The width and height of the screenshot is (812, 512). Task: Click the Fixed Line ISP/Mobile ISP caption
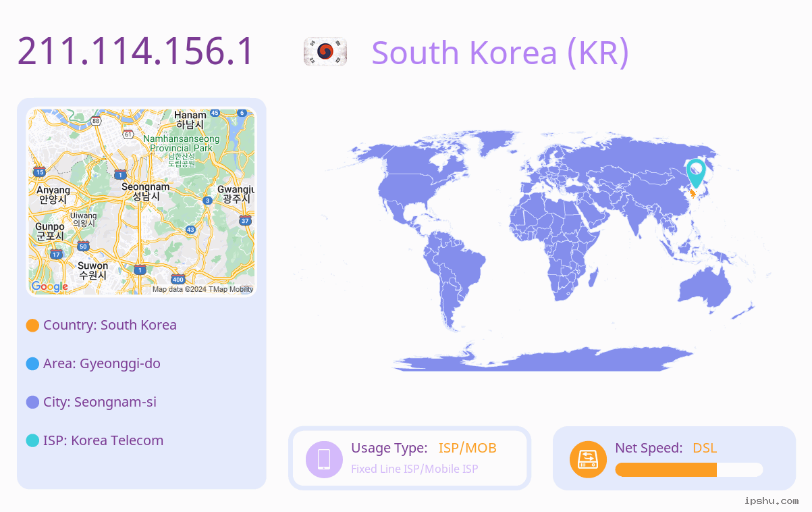pos(414,469)
